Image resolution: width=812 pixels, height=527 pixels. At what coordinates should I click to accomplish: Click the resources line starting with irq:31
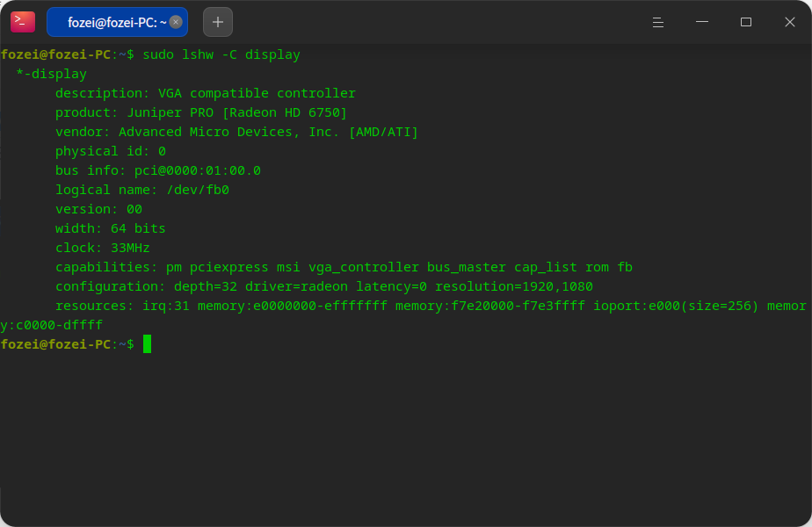[x=404, y=316]
